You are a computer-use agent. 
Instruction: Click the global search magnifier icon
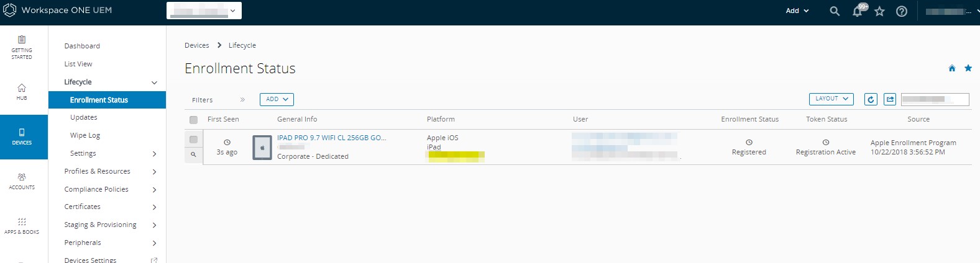coord(835,11)
